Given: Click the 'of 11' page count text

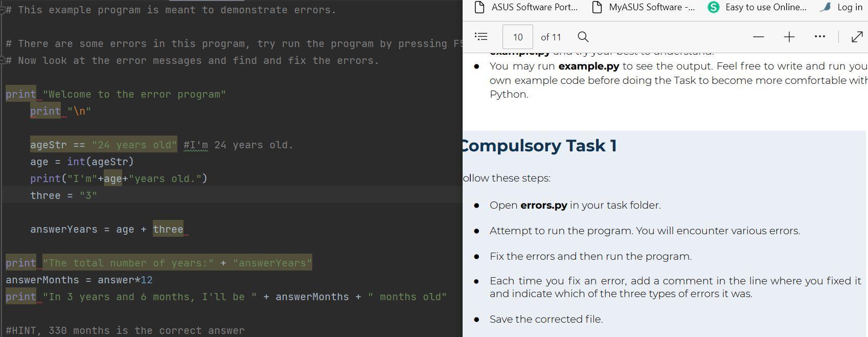Looking at the screenshot, I should [551, 37].
